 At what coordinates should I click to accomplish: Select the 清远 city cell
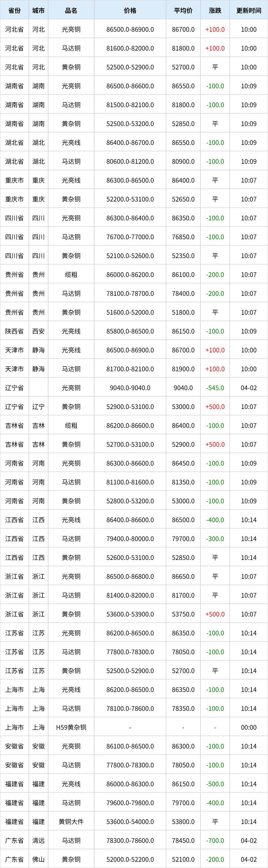point(38,841)
